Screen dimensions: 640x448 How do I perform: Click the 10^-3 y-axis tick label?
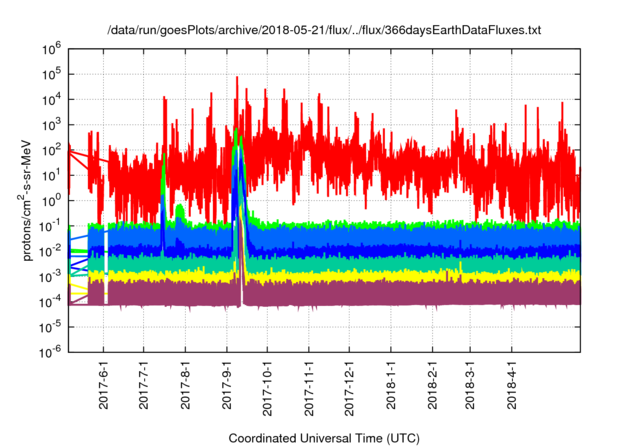click(50, 277)
